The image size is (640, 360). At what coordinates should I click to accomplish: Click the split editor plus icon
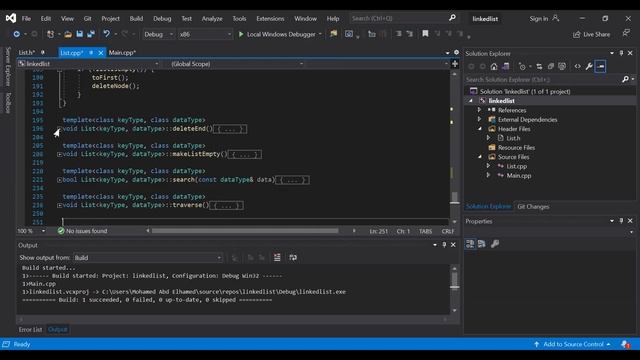click(x=455, y=64)
